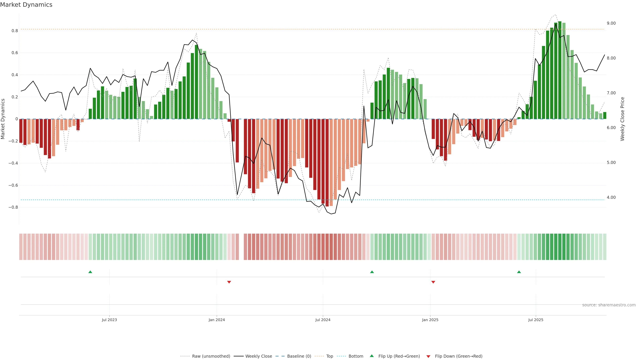This screenshot has width=644, height=362.
Task: Click the green flip-up marker after Jul 2024
Action: 372,272
